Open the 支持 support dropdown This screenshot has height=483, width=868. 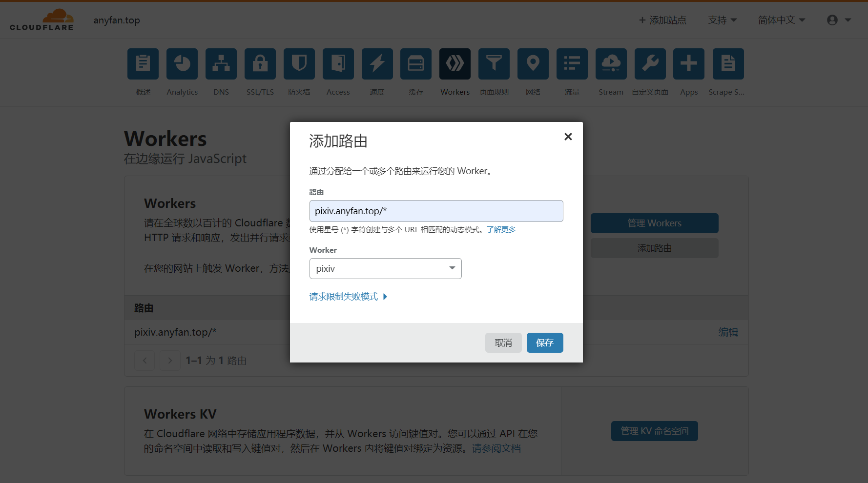pos(723,20)
